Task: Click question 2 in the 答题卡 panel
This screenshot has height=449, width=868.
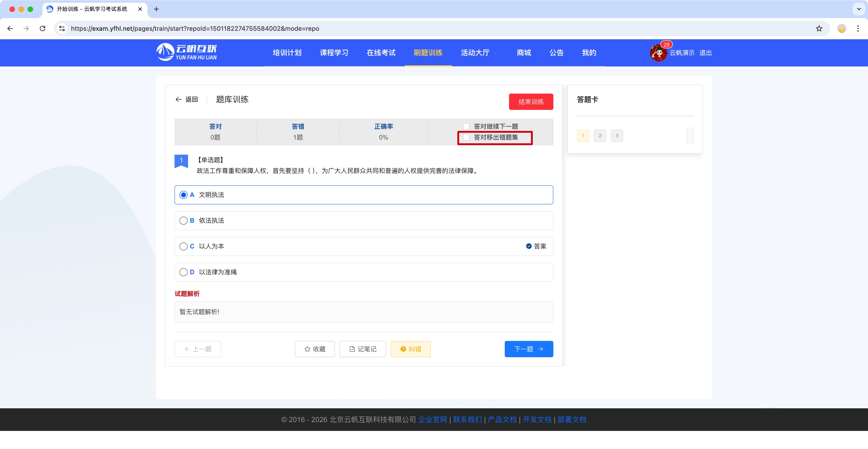Action: click(x=600, y=135)
